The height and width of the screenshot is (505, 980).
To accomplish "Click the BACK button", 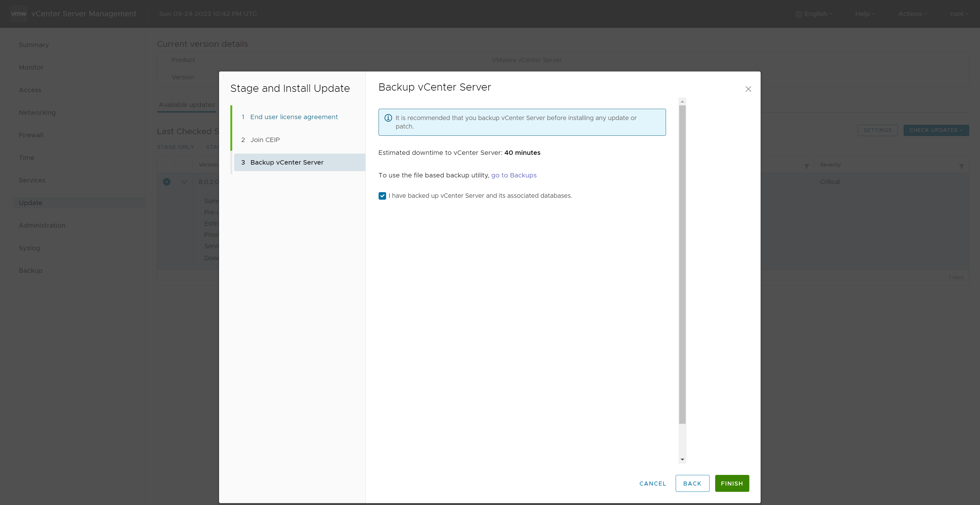I will 692,483.
